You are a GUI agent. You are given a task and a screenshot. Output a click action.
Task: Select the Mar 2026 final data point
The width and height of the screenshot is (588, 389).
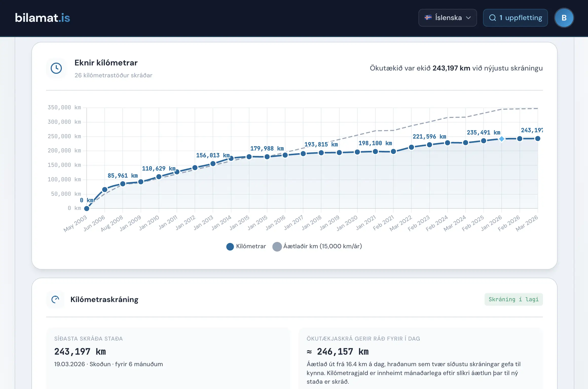coord(538,138)
